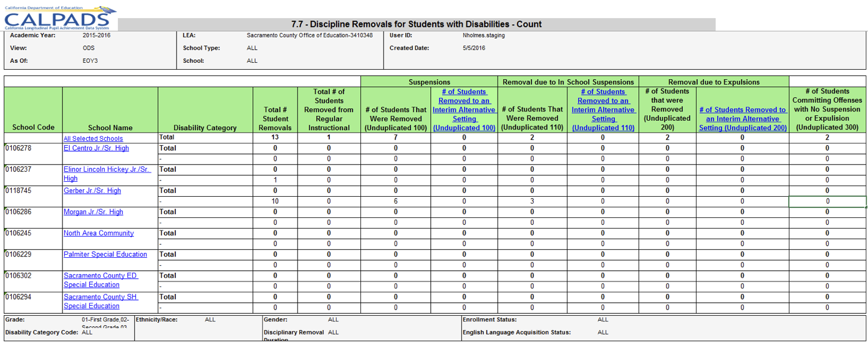Select the Disability Category Code label
This screenshot has width=868, height=345.
pos(42,333)
